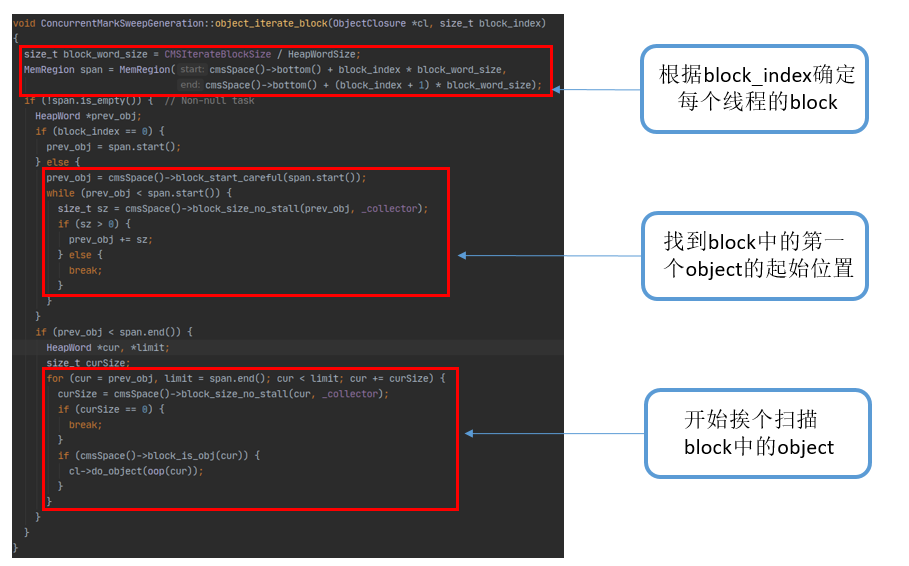This screenshot has height=566, width=909.
Task: Click the 'while (prev_obj < span.start())' line
Action: (x=139, y=193)
